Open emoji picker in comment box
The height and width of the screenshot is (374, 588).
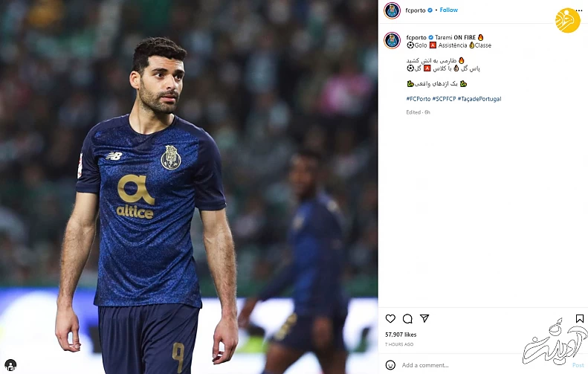click(390, 365)
